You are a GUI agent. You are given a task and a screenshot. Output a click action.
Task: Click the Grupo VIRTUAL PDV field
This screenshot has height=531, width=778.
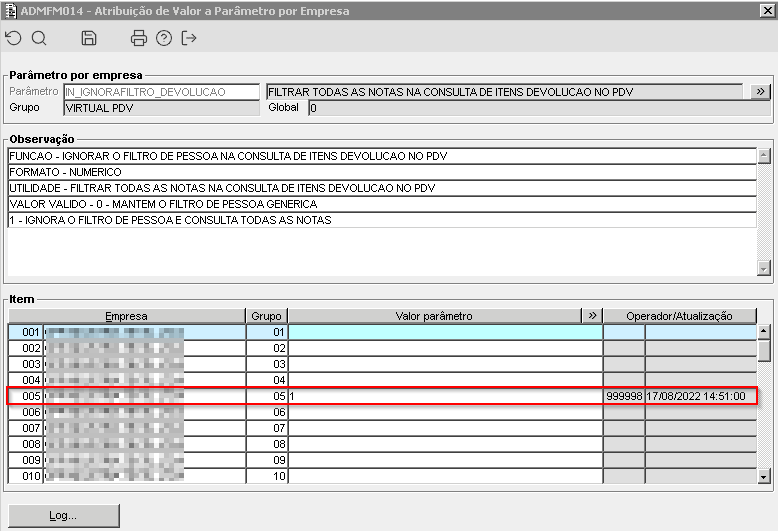coord(161,108)
